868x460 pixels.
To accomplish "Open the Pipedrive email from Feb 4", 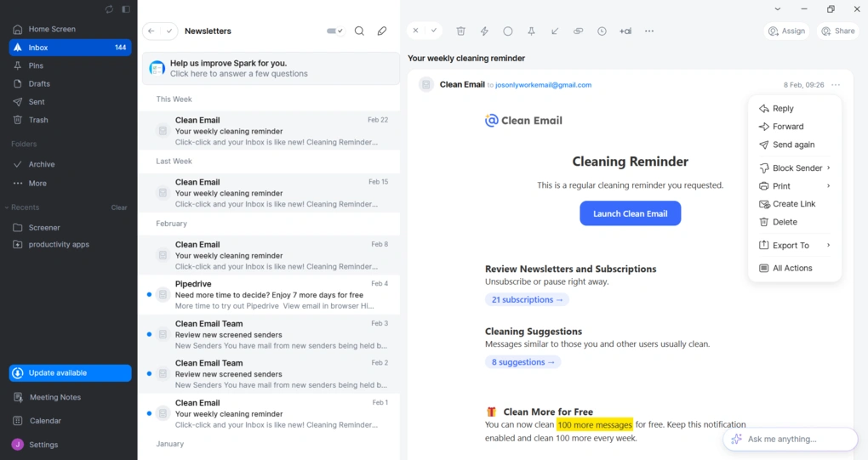I will click(269, 295).
